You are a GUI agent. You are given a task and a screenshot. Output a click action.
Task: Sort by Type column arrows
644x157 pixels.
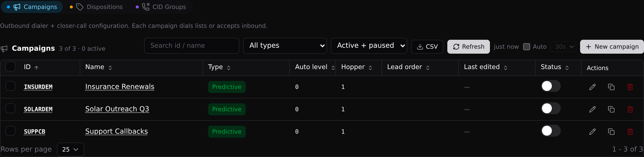click(x=229, y=68)
